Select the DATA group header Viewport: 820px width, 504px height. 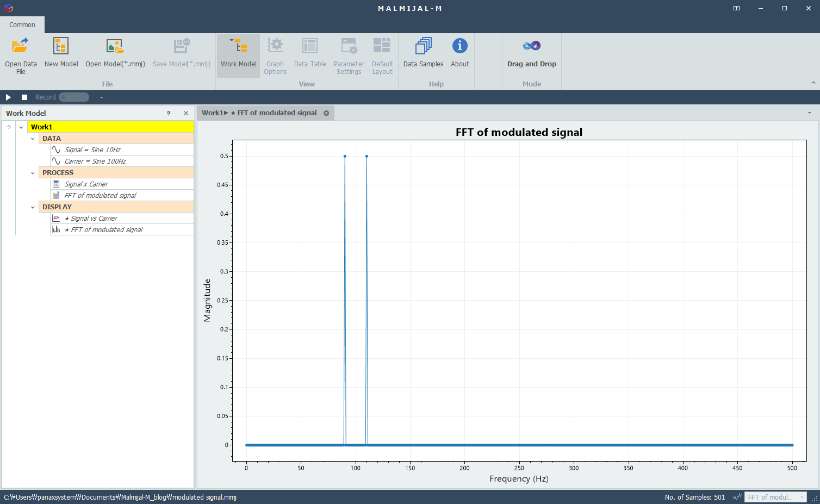click(116, 138)
